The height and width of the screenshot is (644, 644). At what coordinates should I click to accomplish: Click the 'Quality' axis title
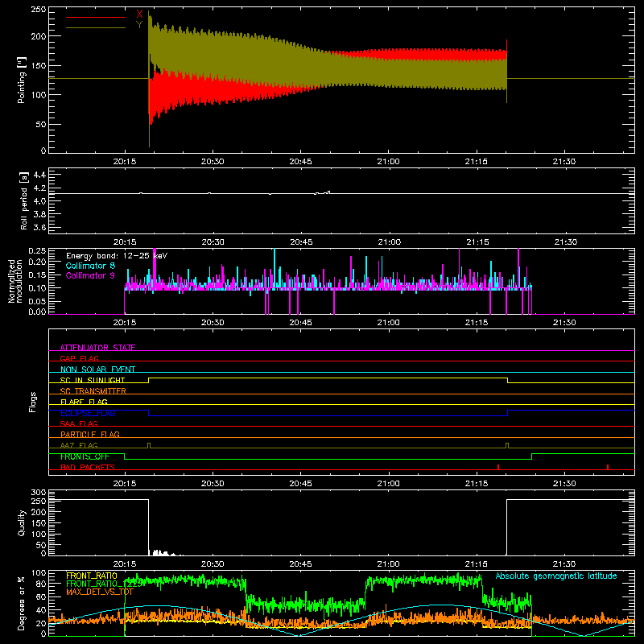(x=22, y=522)
